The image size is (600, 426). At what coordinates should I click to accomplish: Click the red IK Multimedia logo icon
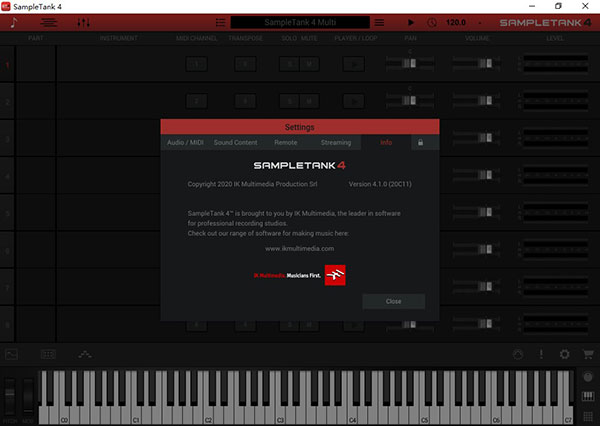(x=335, y=275)
